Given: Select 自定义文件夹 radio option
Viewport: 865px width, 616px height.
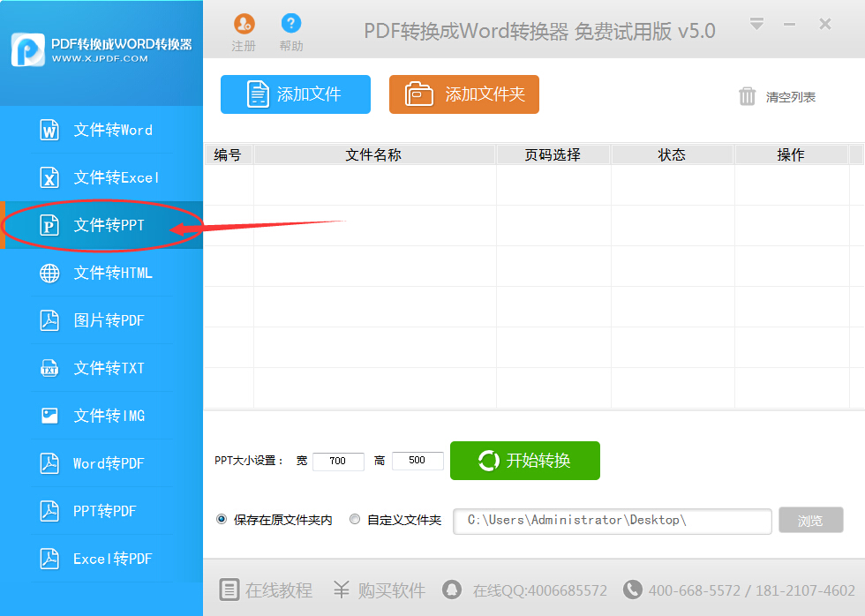Looking at the screenshot, I should pyautogui.click(x=355, y=520).
